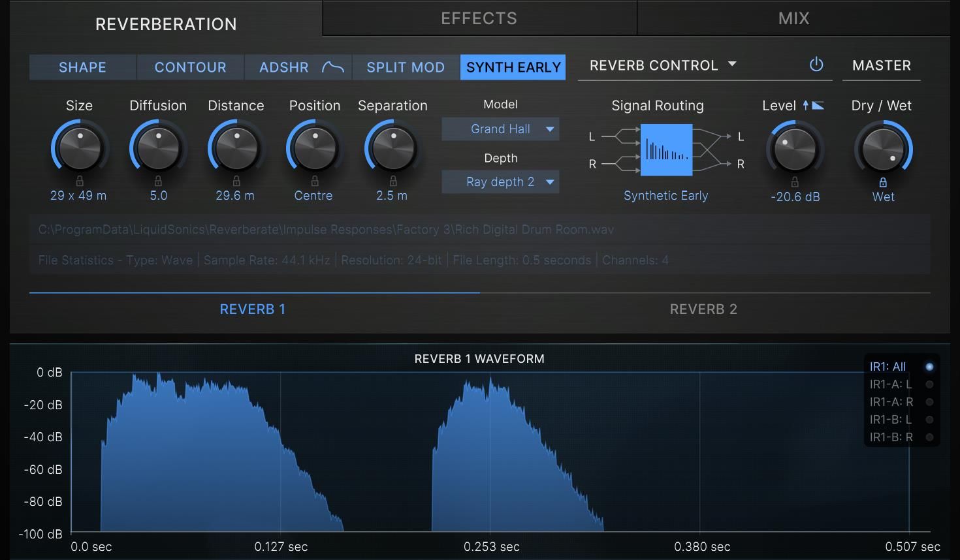Click the File Statistics info line
The height and width of the screenshot is (560, 960).
(480, 260)
